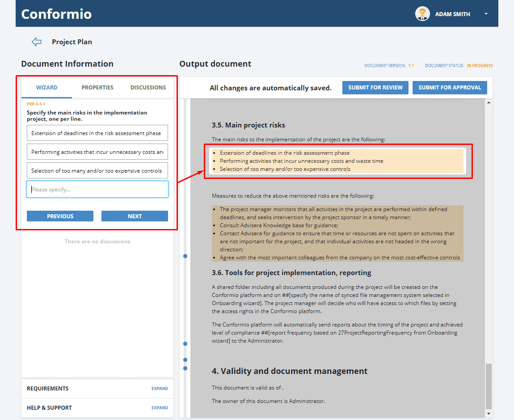Click bullet 'Selection of too many and/or too expensive controls'

285,169
